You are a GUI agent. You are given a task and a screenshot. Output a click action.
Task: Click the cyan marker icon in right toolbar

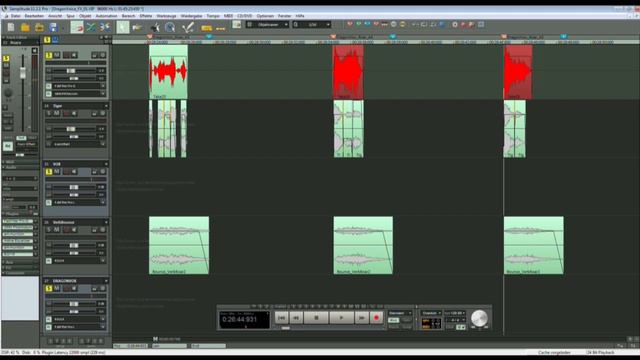coord(367,24)
